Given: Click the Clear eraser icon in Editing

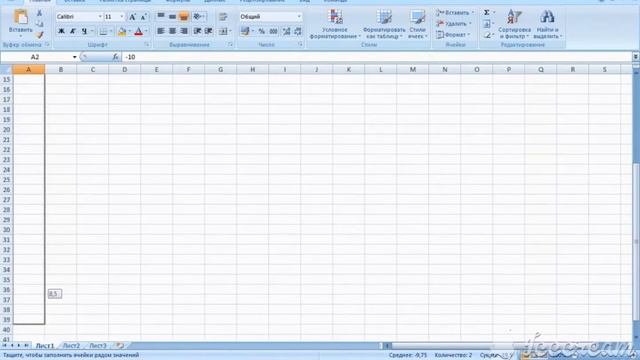Looking at the screenshot, I should pos(487,36).
